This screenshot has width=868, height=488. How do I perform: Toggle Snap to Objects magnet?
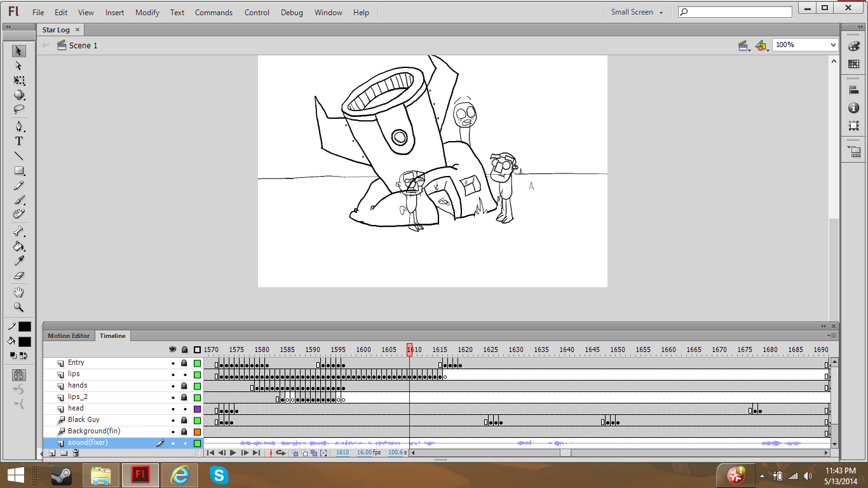point(19,374)
